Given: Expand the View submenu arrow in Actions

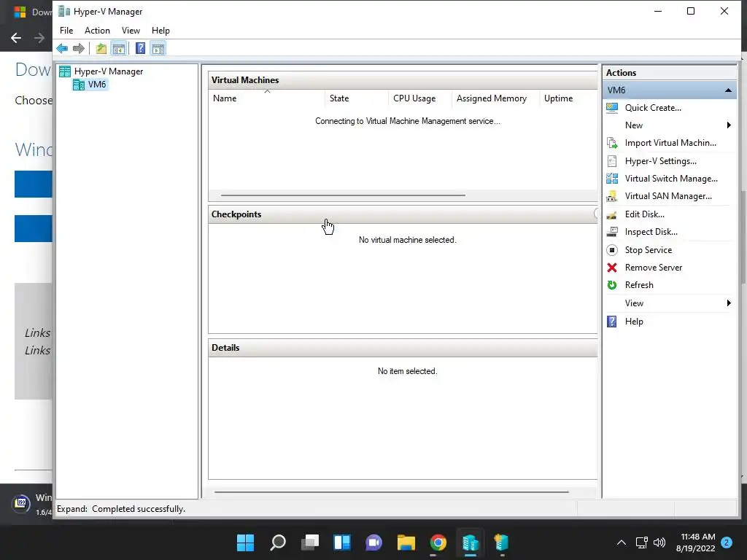Looking at the screenshot, I should 729,303.
